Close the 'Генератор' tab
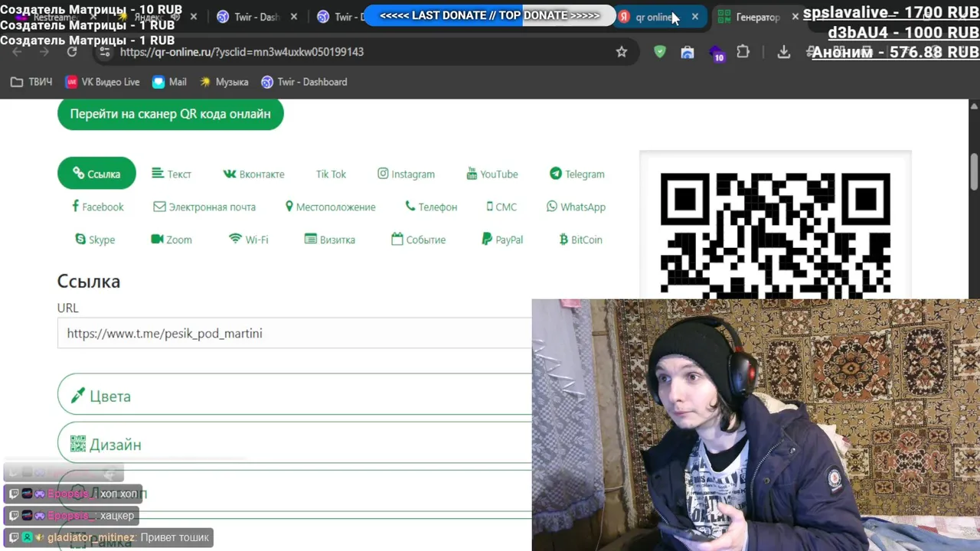The width and height of the screenshot is (980, 551). tap(795, 17)
